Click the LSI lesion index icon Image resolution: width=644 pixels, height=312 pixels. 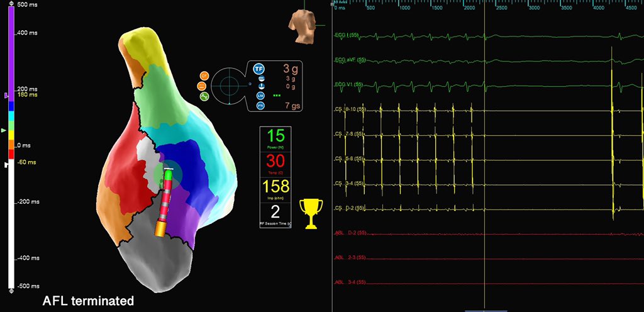pyautogui.click(x=260, y=95)
